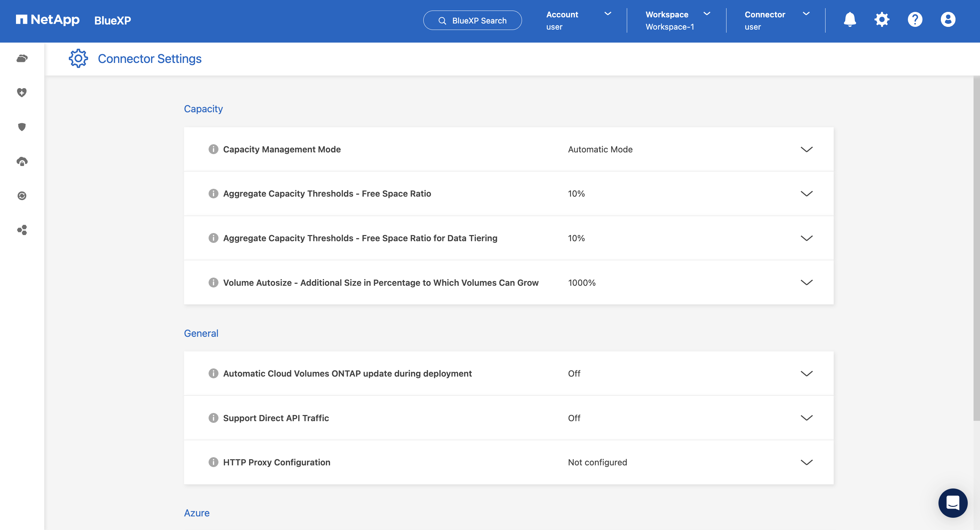Open the Connector dropdown
The image size is (980, 530).
pos(777,20)
